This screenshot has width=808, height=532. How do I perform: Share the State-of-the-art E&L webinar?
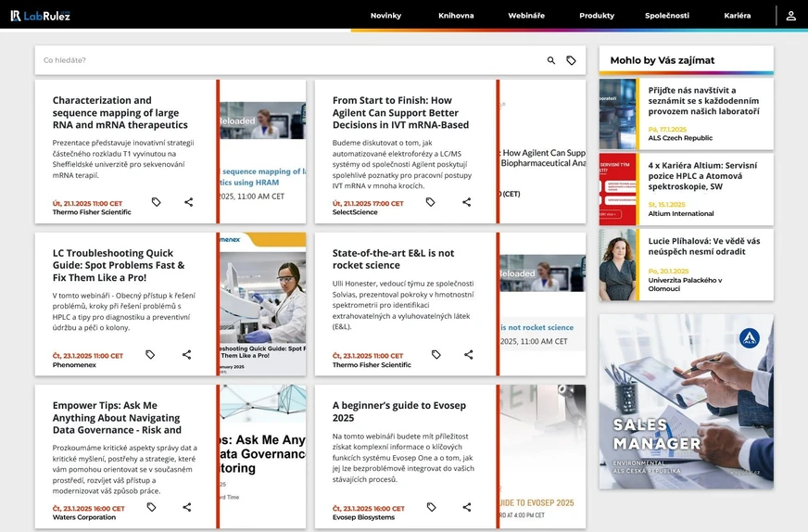(469, 355)
